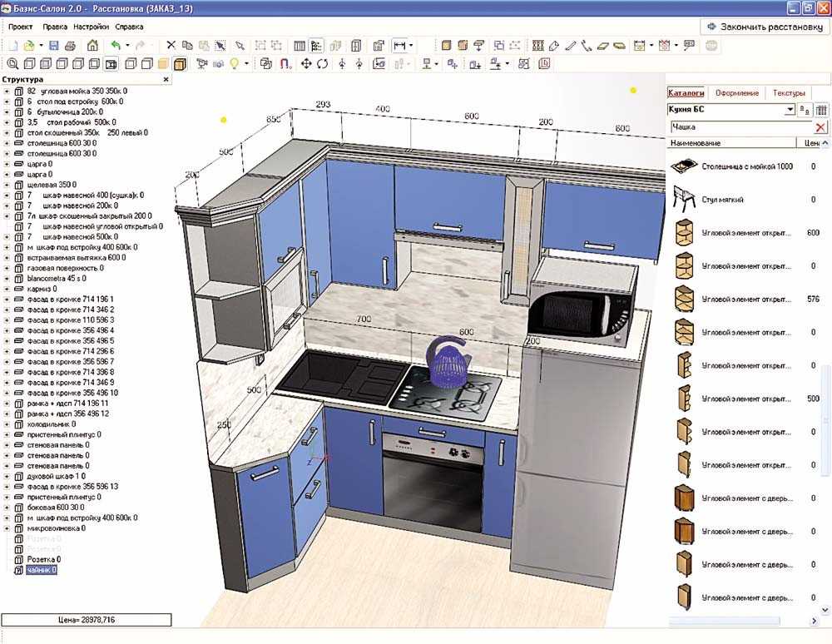Open the Кухня БС catalog dropdown

pyautogui.click(x=790, y=110)
